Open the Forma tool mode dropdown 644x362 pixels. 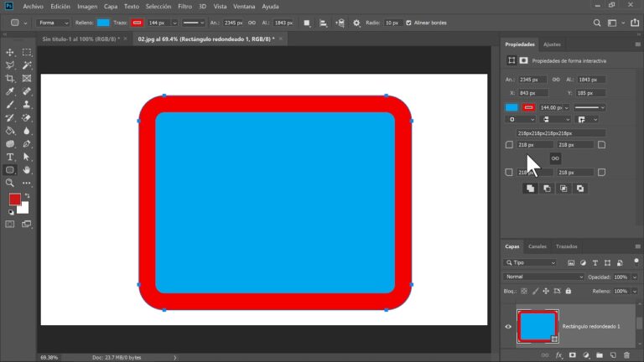point(53,23)
